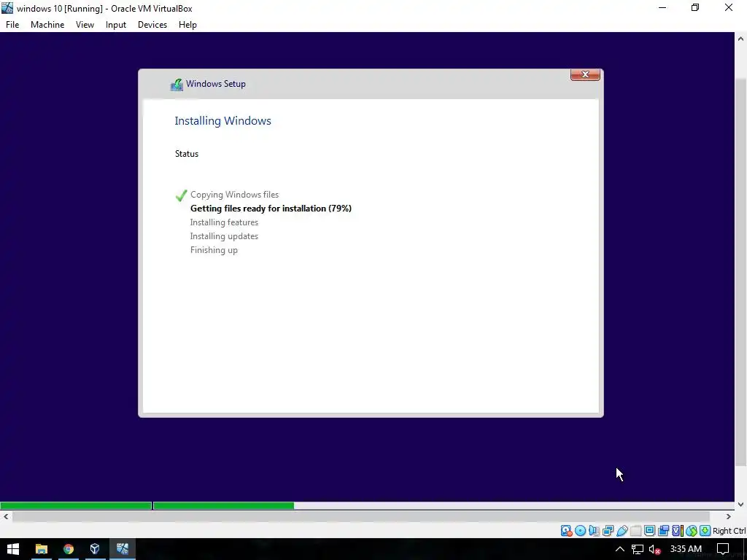Image resolution: width=747 pixels, height=560 pixels.
Task: Click the shared folders indicator icon
Action: pos(635,531)
